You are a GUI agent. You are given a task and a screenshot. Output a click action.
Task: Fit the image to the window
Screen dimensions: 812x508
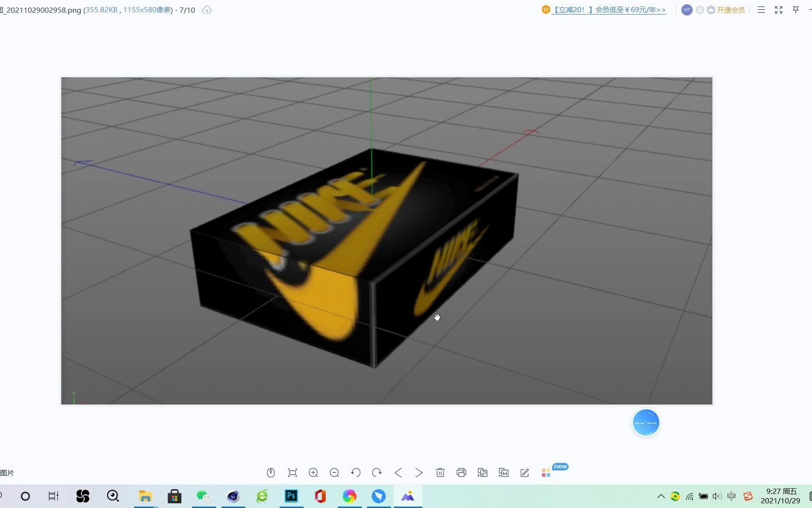[292, 472]
